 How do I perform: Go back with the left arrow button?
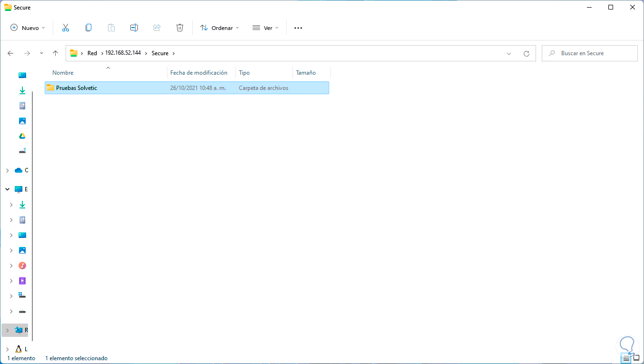[x=10, y=53]
